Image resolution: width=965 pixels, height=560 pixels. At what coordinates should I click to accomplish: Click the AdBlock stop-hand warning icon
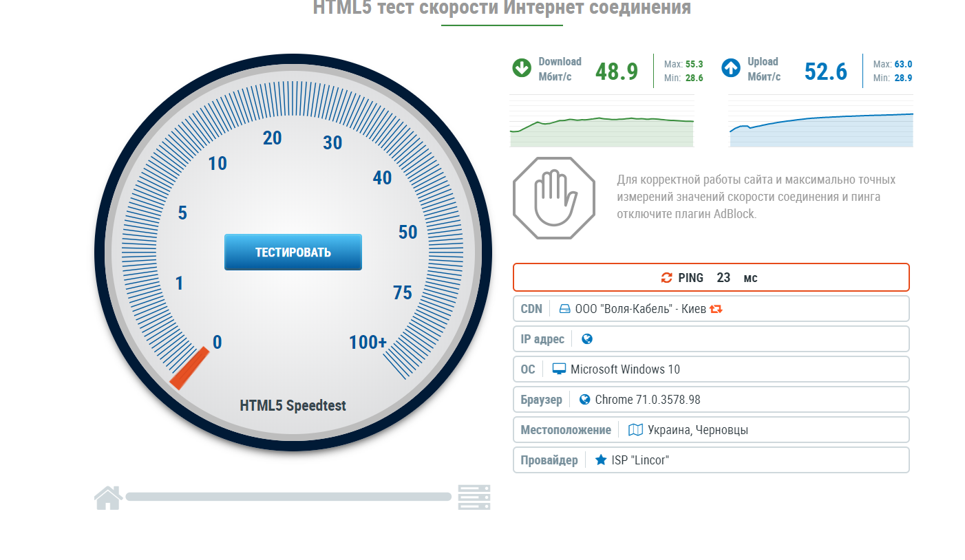[554, 198]
